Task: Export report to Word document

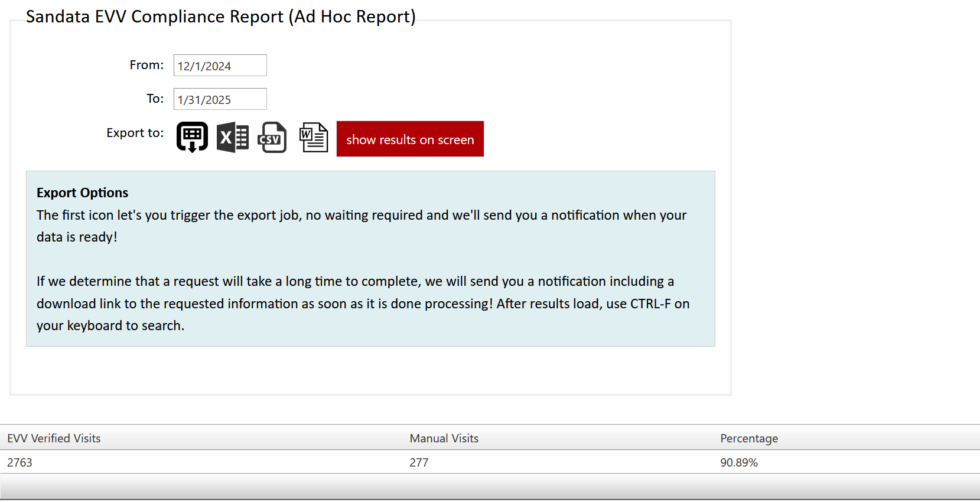Action: tap(314, 138)
